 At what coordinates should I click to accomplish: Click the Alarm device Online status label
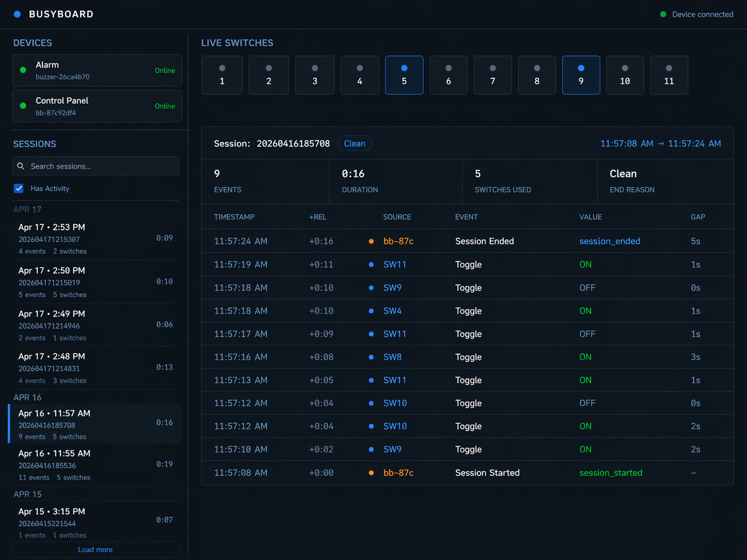[165, 71]
